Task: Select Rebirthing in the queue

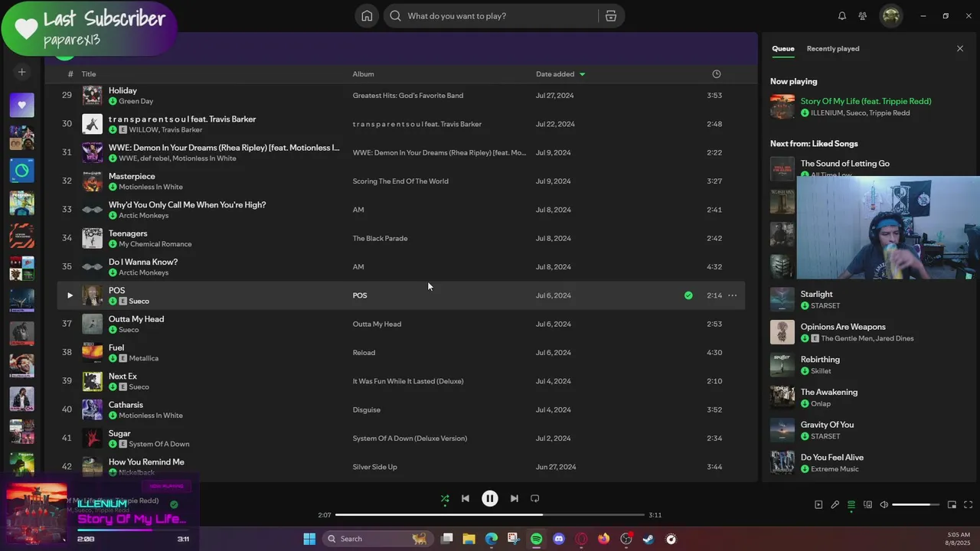Action: pyautogui.click(x=820, y=360)
